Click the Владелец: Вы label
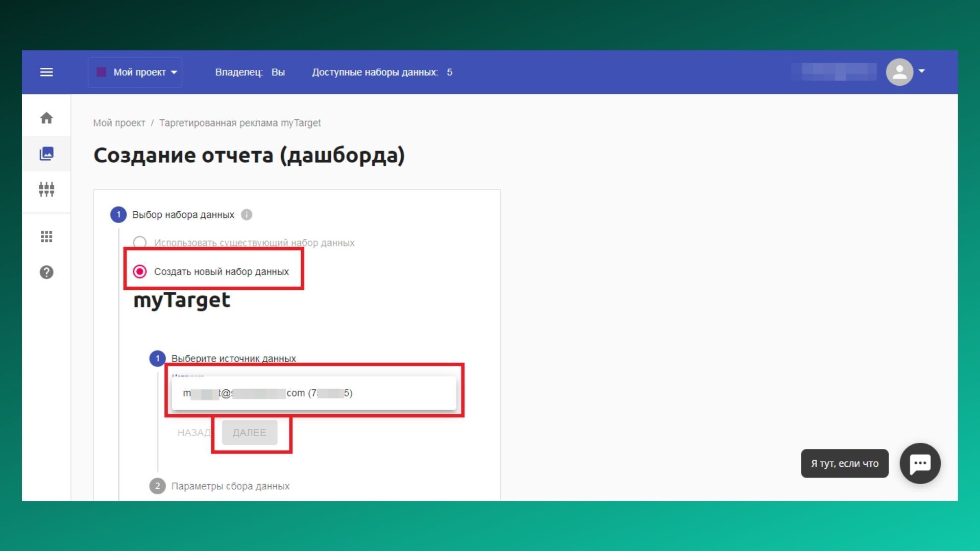This screenshot has width=980, height=551. (x=250, y=72)
